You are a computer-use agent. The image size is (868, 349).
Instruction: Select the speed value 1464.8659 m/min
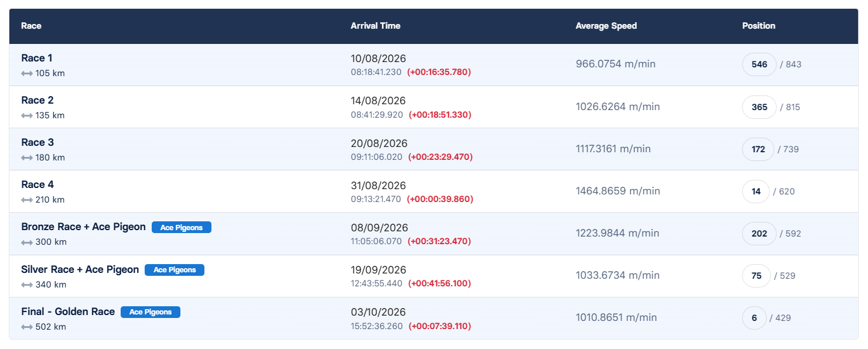pos(618,191)
